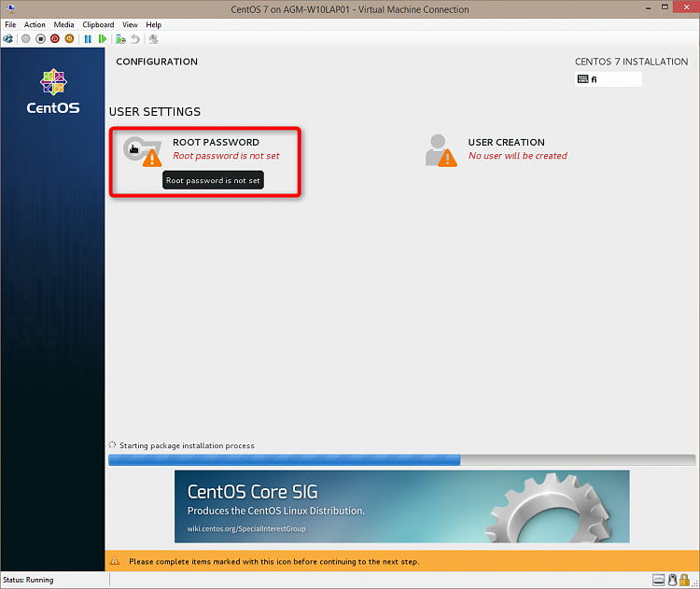Create a checkpoint with the snapshot icon
Screen dimensions: 700x589
pyautogui.click(x=120, y=39)
